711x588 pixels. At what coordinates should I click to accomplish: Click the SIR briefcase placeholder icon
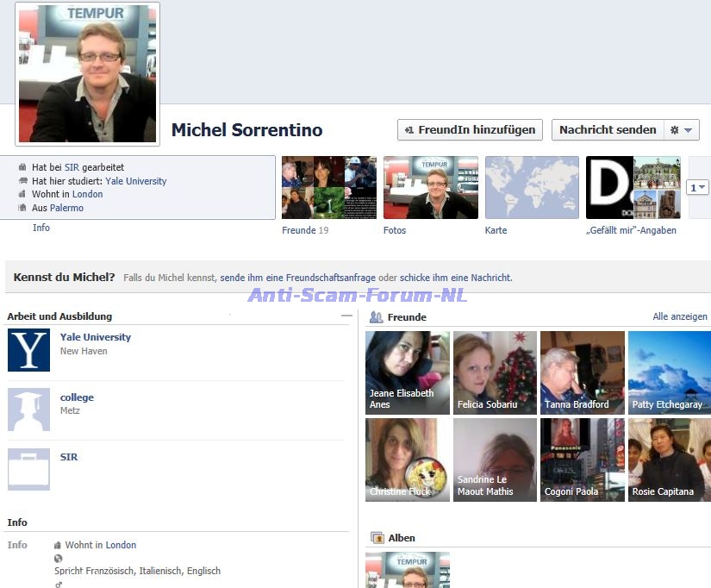point(28,469)
